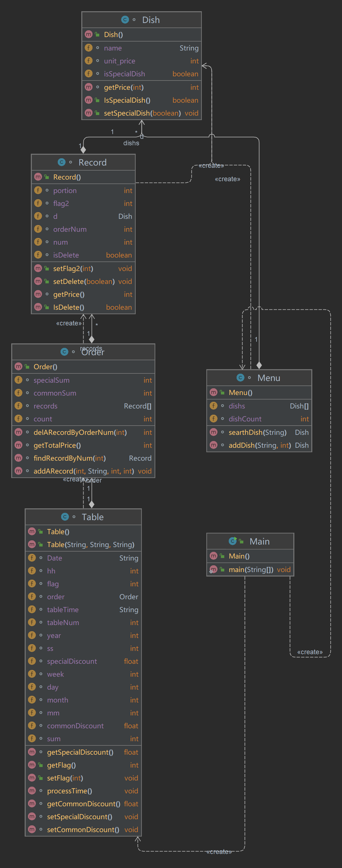Select the sum field in Table
The height and width of the screenshot is (868, 342).
pos(83,739)
